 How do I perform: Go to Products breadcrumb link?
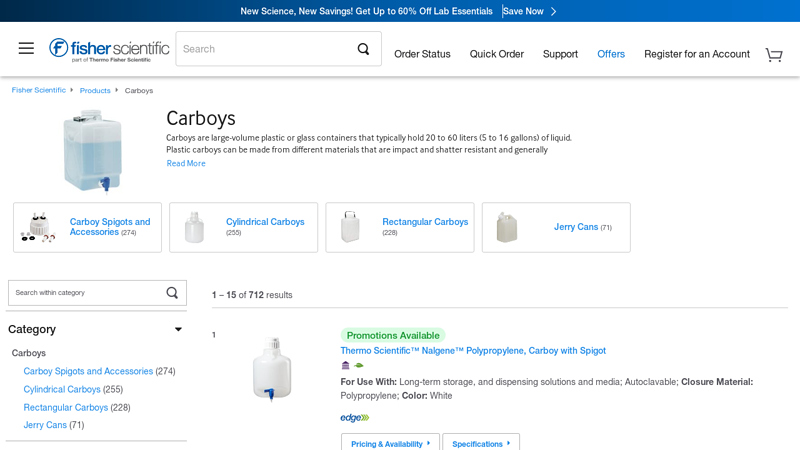(95, 90)
